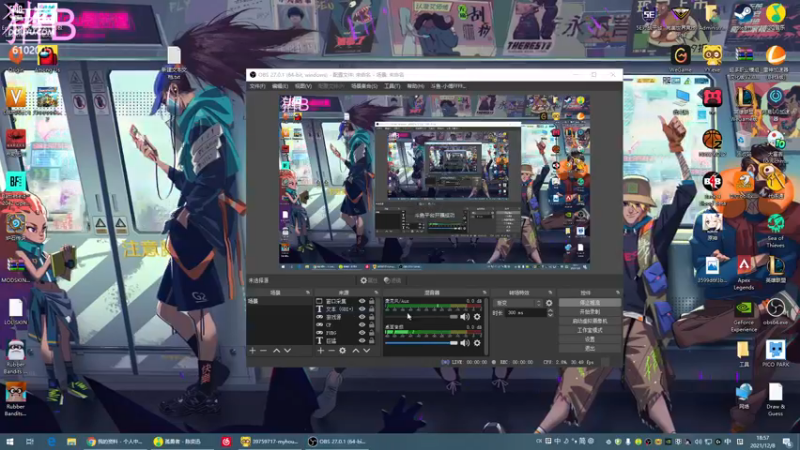This screenshot has width=800, height=450.
Task: Click the mixer panel vertical scrollbar
Action: point(486,327)
